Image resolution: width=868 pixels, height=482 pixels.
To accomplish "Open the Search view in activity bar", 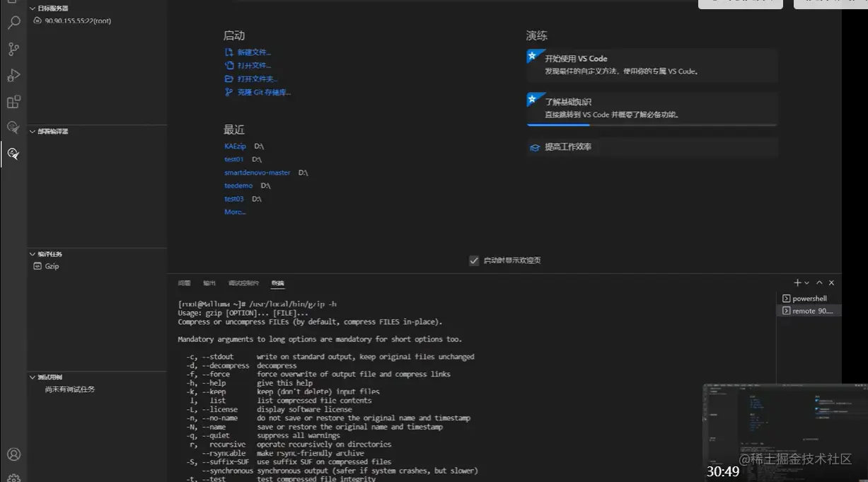I will [13, 23].
